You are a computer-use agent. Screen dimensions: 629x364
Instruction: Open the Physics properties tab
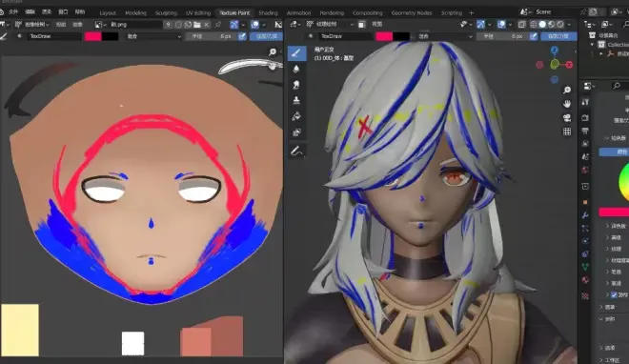click(x=585, y=241)
